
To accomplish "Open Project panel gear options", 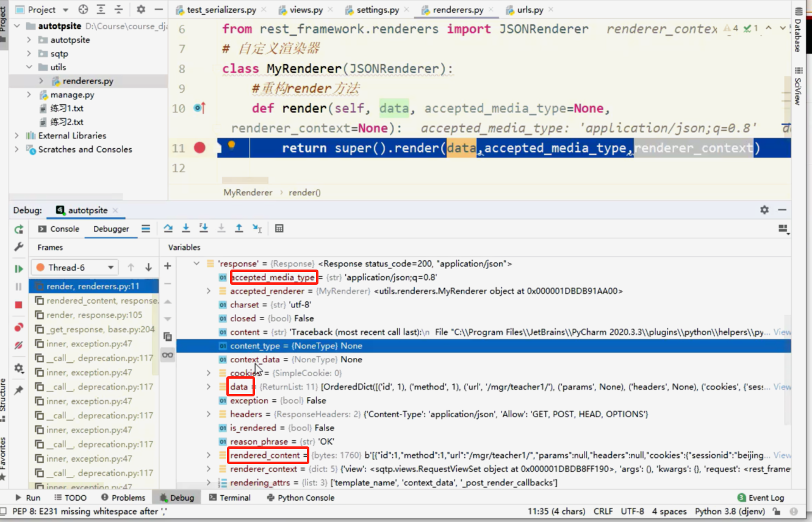I will tap(141, 9).
